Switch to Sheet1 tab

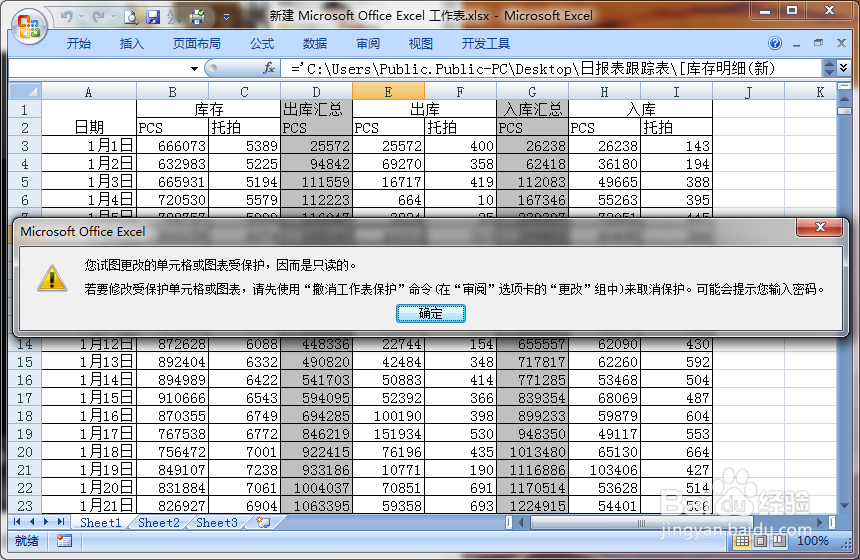point(100,522)
